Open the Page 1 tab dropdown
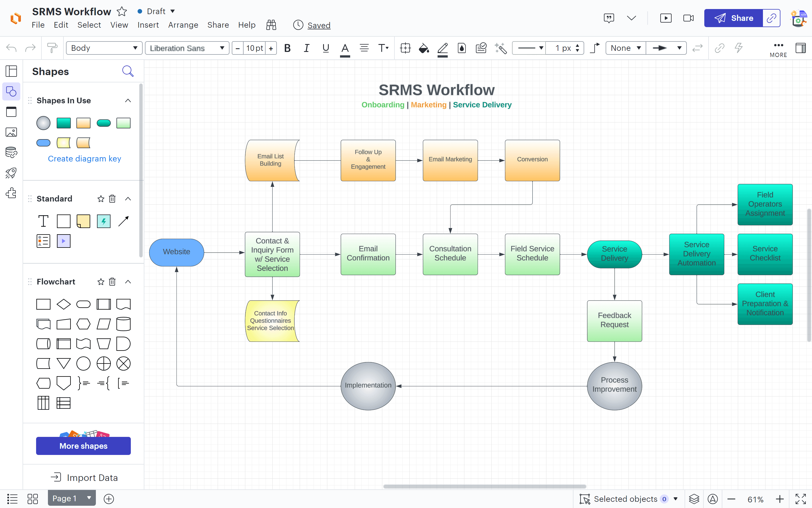812x508 pixels. click(89, 498)
